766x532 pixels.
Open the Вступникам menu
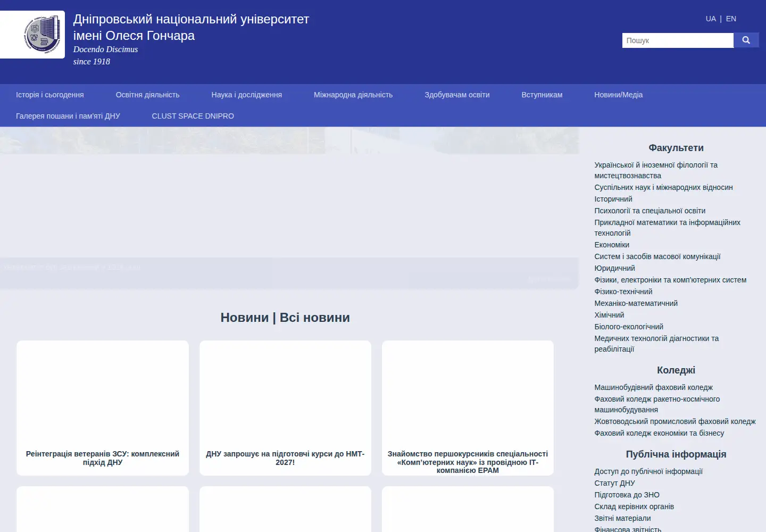pos(542,95)
